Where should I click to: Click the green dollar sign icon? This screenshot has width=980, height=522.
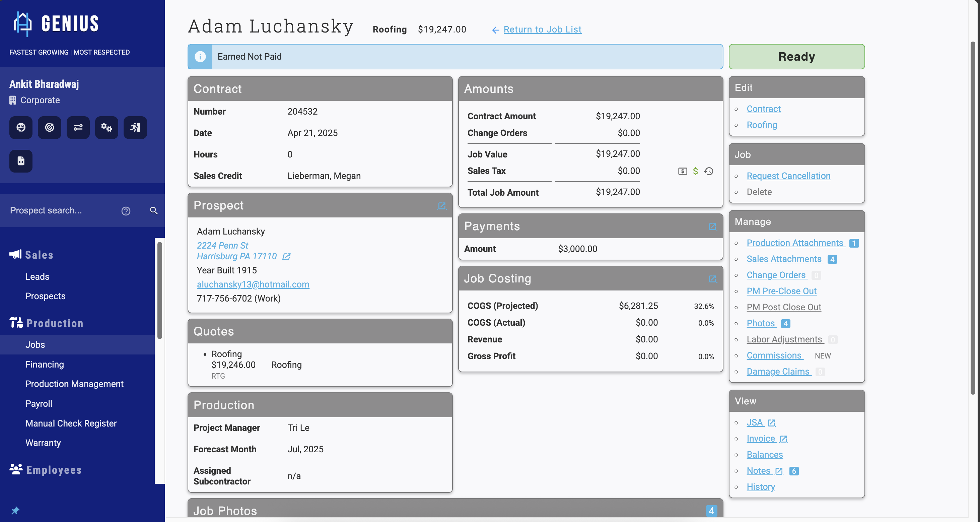pyautogui.click(x=695, y=171)
